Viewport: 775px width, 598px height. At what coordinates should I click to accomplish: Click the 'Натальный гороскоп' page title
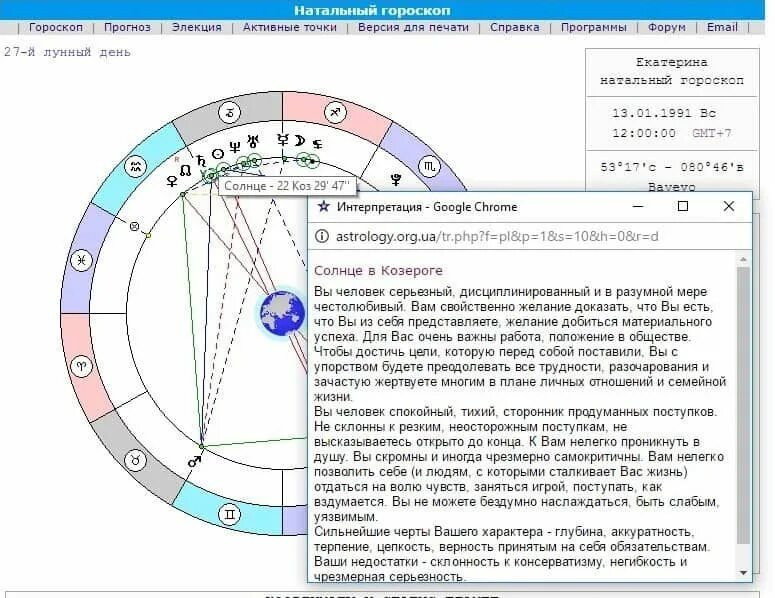click(372, 10)
